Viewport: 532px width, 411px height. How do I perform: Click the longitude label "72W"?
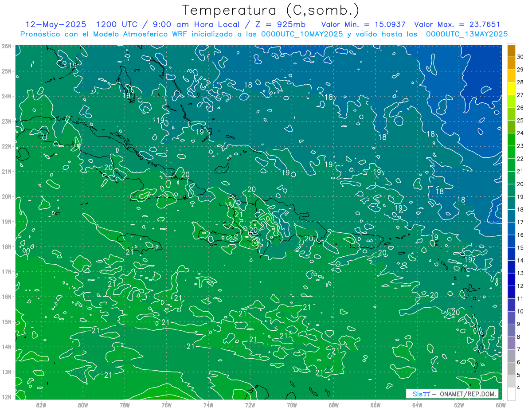[x=250, y=405]
